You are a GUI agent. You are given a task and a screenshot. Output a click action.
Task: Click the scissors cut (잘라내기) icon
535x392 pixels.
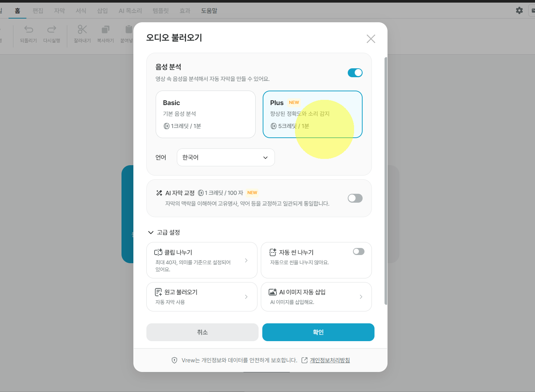pyautogui.click(x=82, y=29)
